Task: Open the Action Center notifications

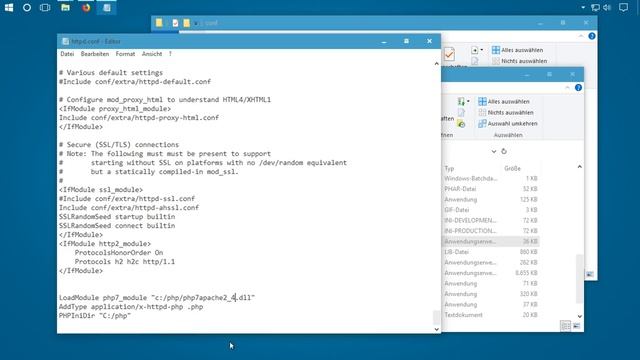Action: 623,7
